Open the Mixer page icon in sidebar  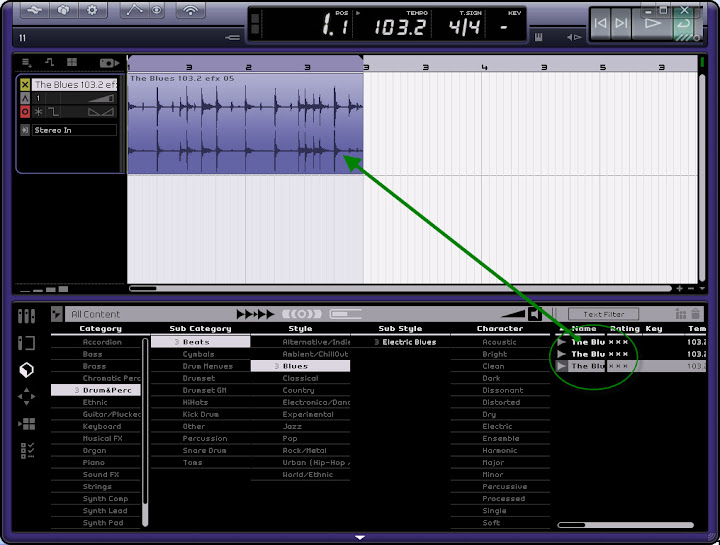tap(27, 316)
